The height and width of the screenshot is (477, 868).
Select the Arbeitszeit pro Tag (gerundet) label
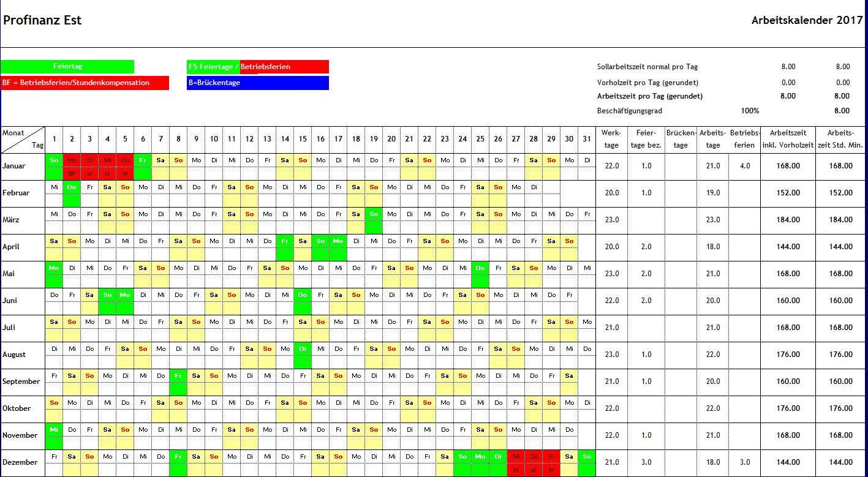(649, 96)
